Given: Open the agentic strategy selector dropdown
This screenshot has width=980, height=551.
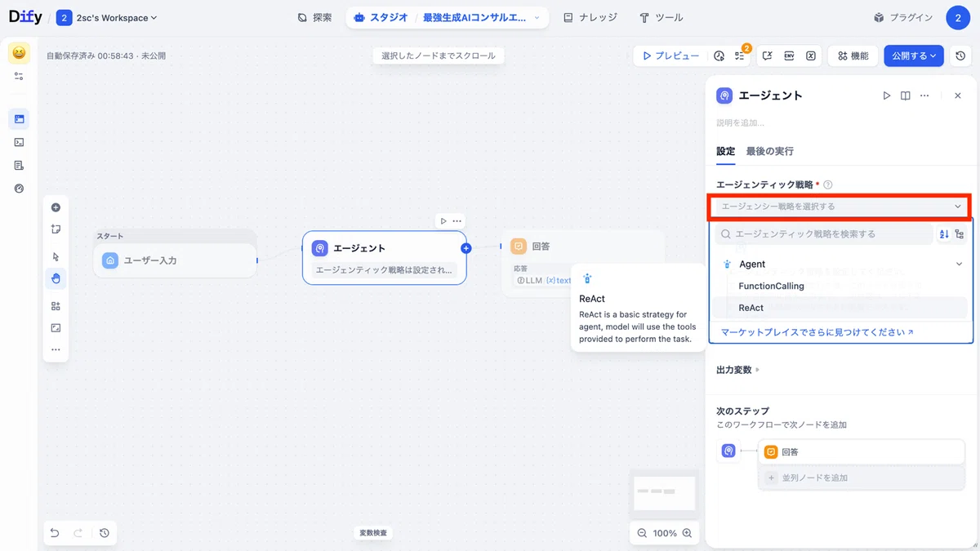Looking at the screenshot, I should point(840,207).
